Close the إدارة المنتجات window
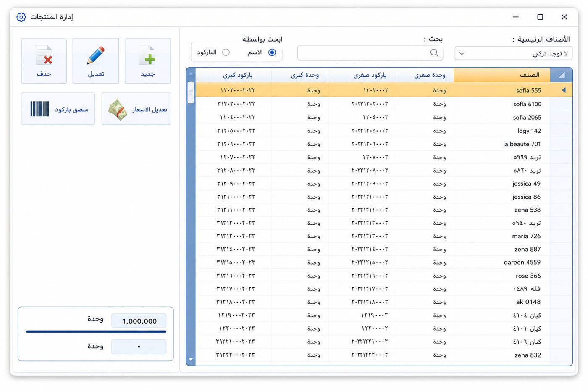588x392 pixels. point(564,17)
